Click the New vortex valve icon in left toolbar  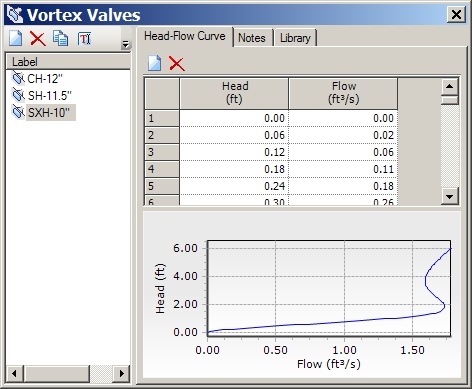[16, 38]
